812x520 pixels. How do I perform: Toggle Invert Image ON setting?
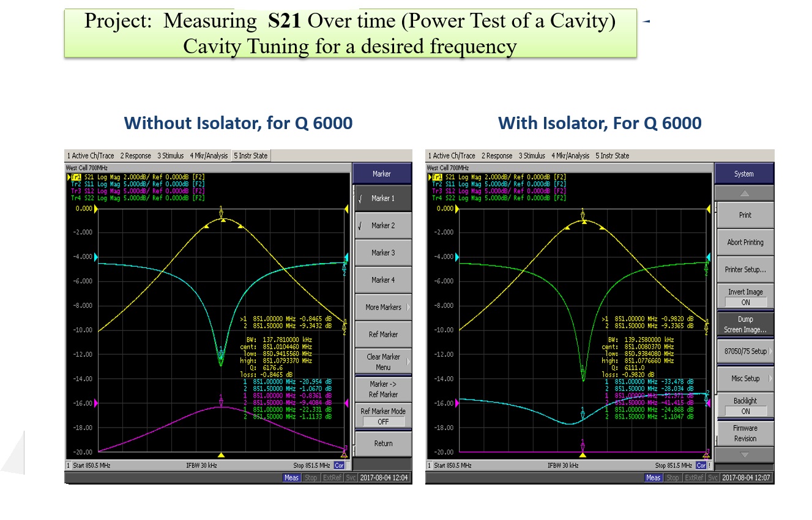point(745,297)
